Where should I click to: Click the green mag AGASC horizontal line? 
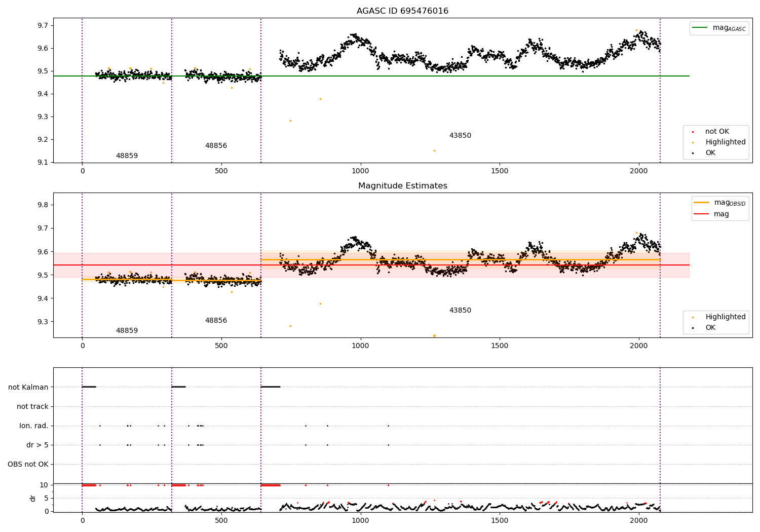click(x=371, y=76)
